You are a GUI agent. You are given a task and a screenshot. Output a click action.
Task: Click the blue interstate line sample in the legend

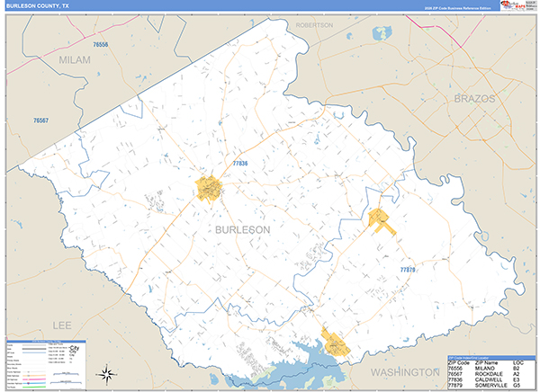(34, 383)
